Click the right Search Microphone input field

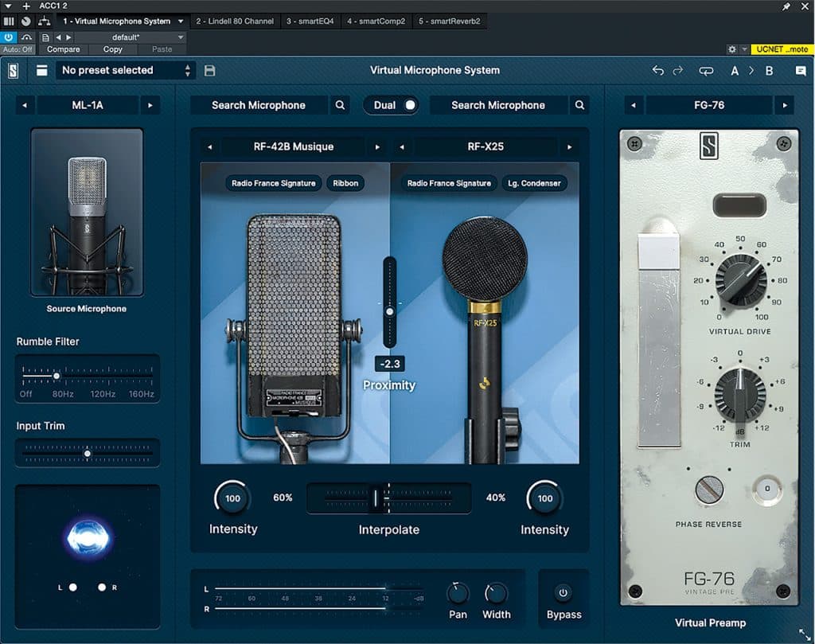pos(498,105)
